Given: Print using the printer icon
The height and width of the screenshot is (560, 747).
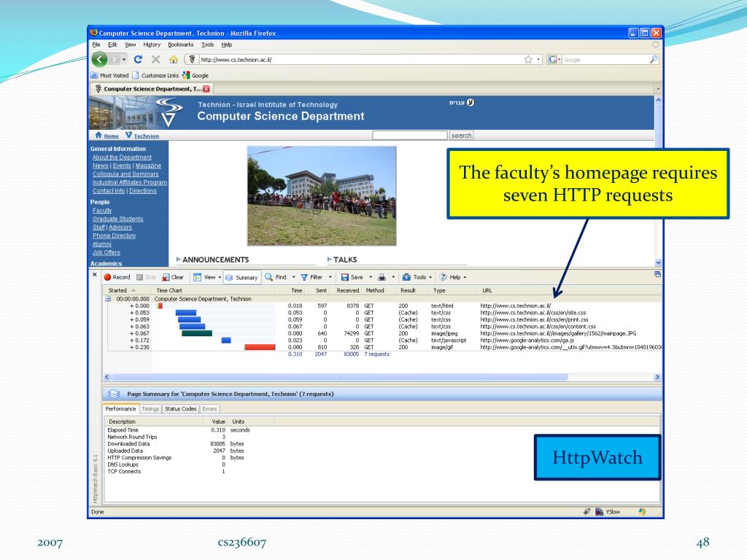Looking at the screenshot, I should tap(382, 277).
